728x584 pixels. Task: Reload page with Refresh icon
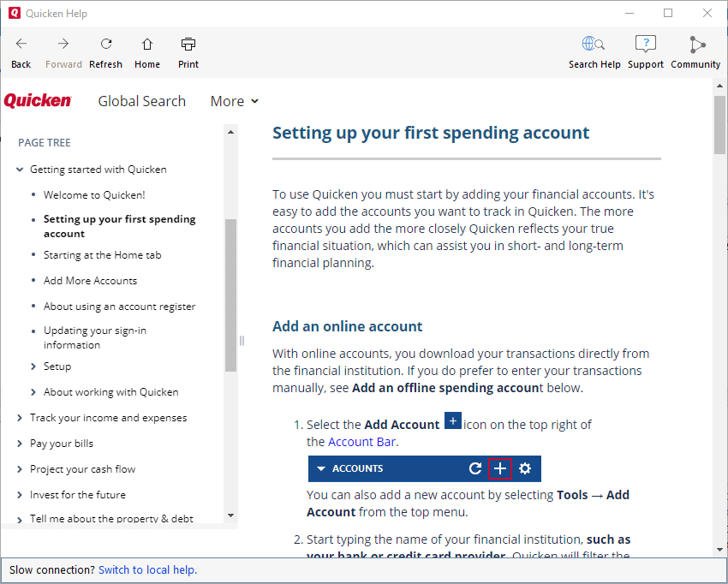pyautogui.click(x=106, y=44)
